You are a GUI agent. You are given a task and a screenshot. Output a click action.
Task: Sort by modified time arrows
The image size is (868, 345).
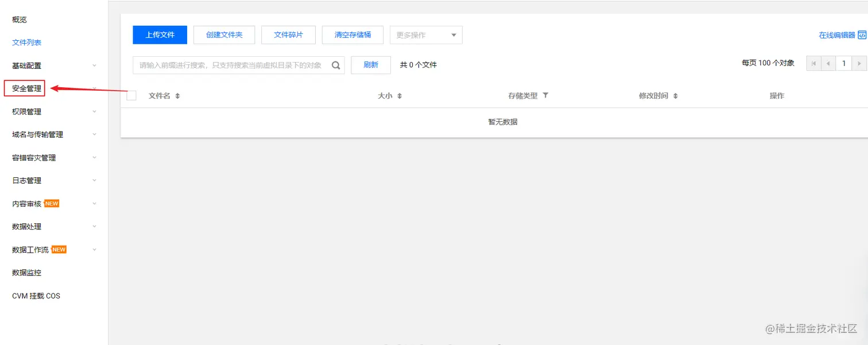pyautogui.click(x=676, y=96)
